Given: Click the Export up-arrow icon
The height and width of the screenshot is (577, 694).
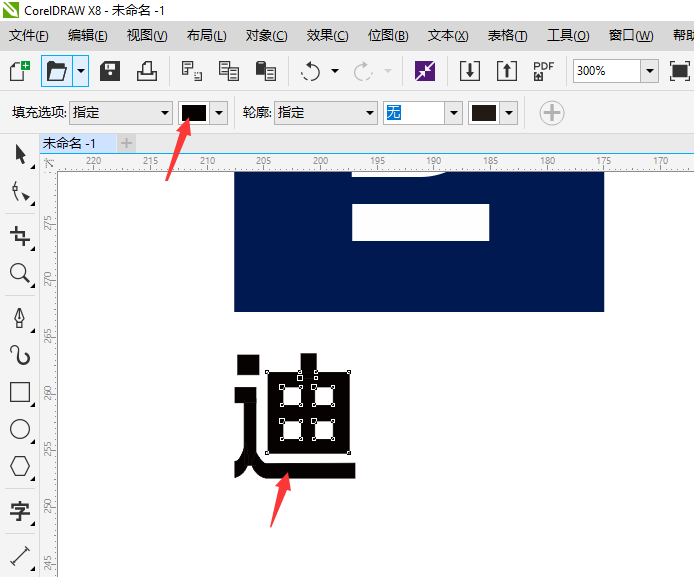Looking at the screenshot, I should (x=507, y=71).
